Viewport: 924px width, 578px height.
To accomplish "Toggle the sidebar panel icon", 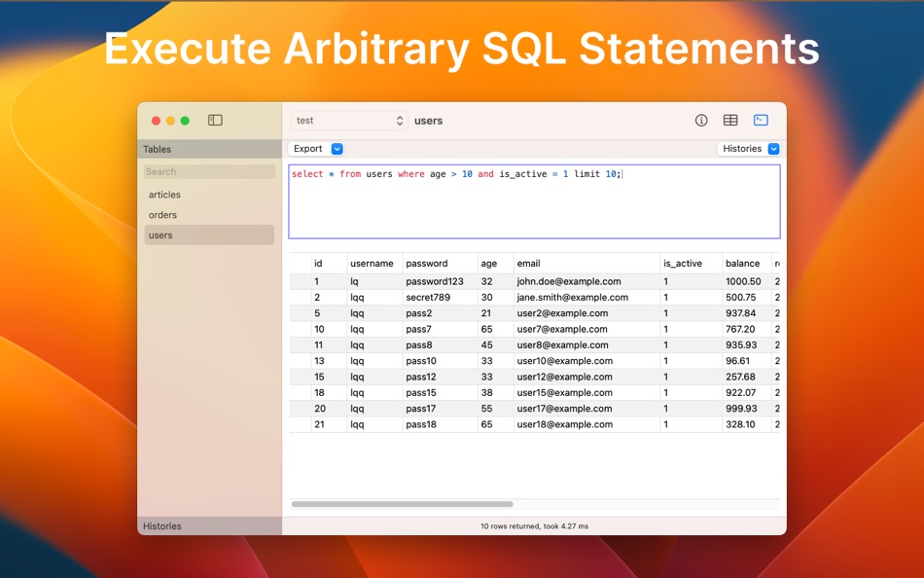I will click(x=215, y=121).
